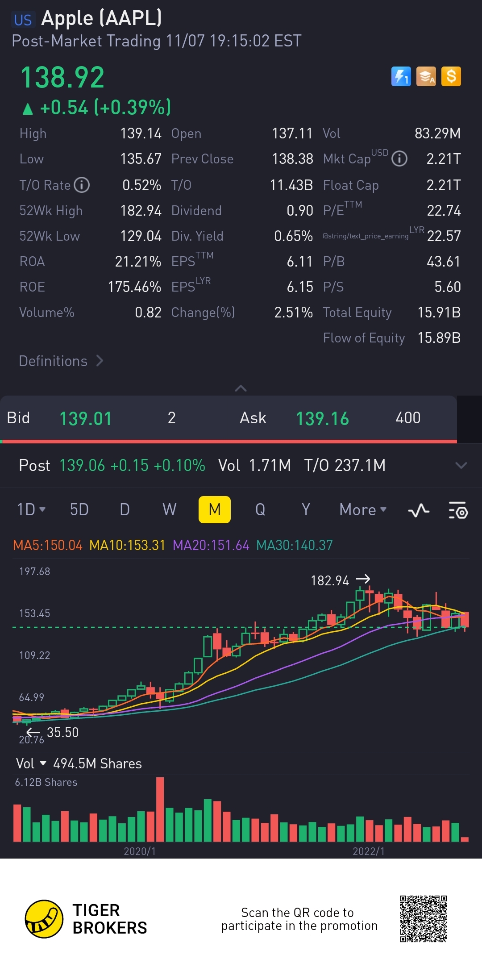
Task: Tap the blue lightning quick-trade icon
Action: pos(401,76)
